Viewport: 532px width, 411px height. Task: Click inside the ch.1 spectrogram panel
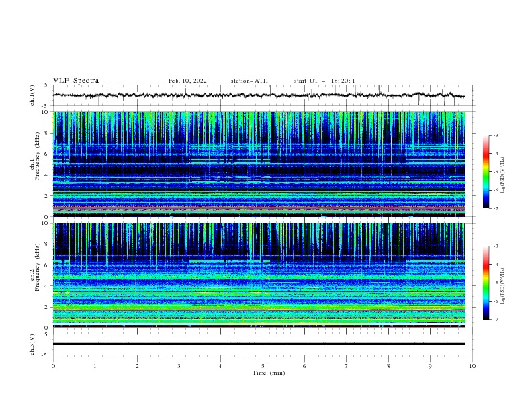259,164
